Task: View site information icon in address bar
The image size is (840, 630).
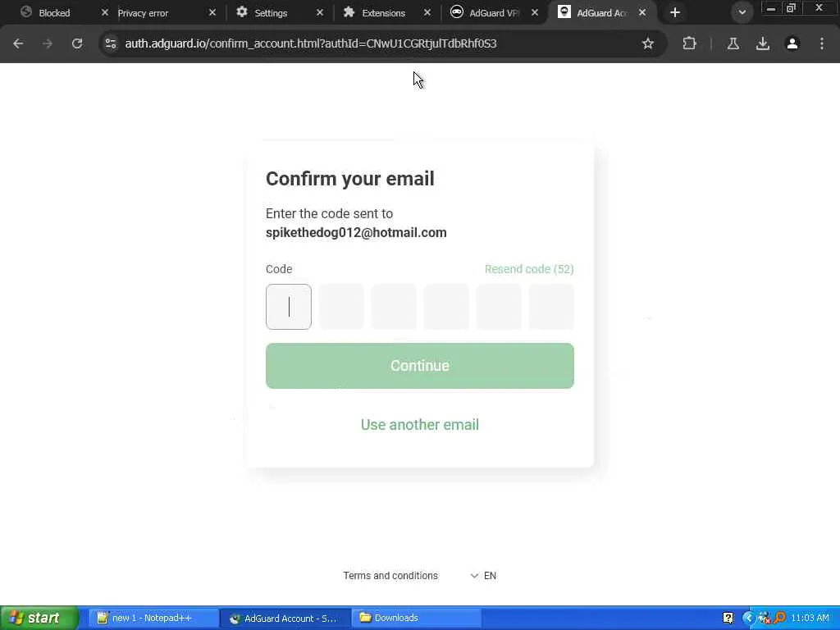Action: [x=111, y=43]
